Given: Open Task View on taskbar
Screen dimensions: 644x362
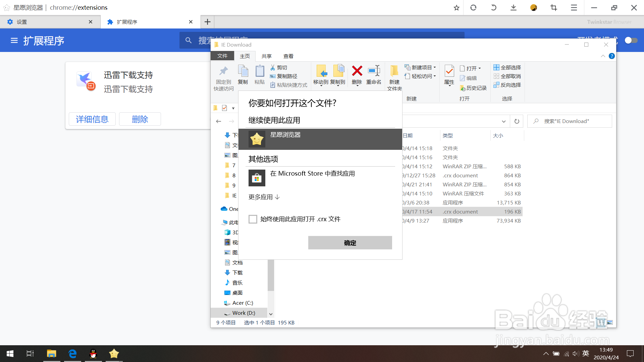Looking at the screenshot, I should [30, 353].
